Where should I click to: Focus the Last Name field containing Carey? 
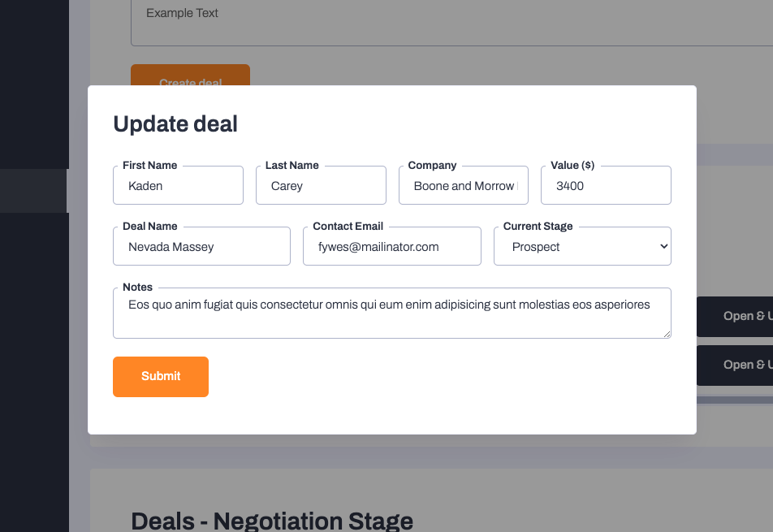click(x=321, y=186)
